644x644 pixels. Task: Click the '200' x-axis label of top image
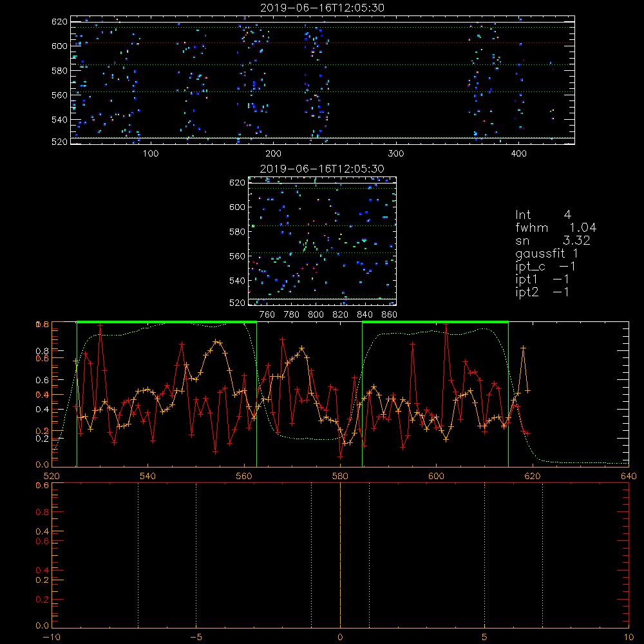point(273,154)
